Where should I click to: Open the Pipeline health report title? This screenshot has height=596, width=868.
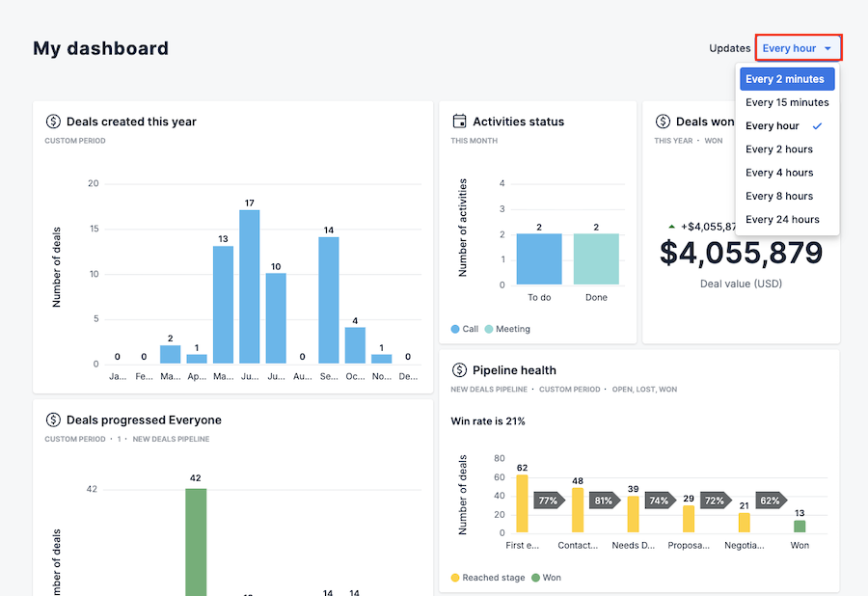[x=514, y=370]
